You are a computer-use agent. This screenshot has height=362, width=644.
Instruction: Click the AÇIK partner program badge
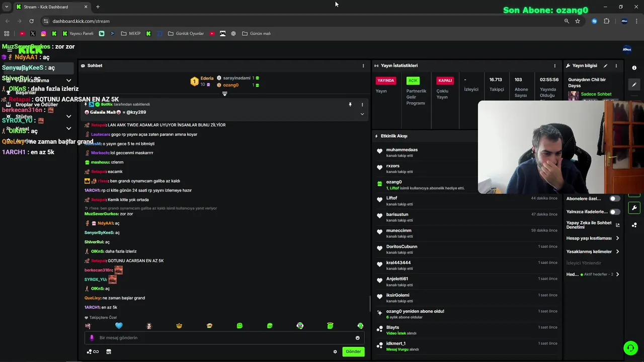[x=413, y=80]
